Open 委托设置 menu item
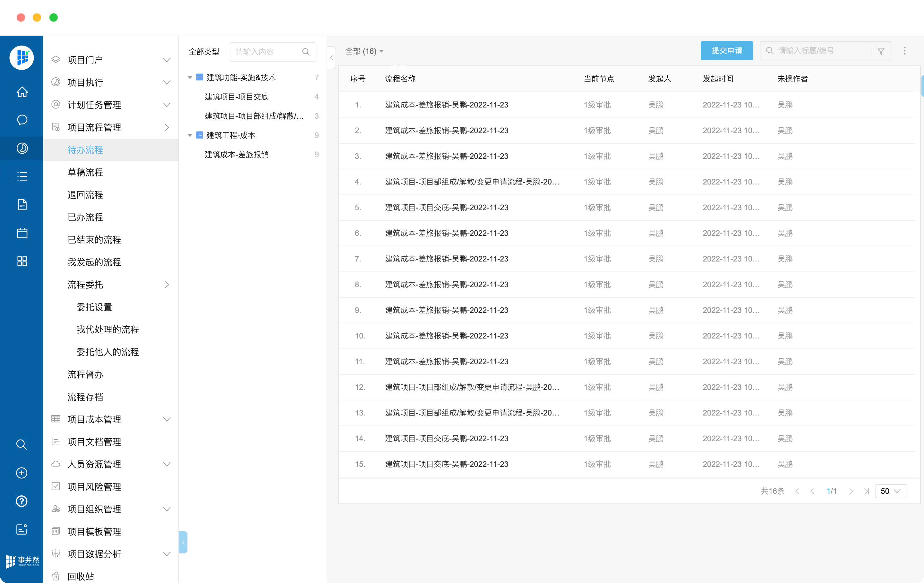This screenshot has height=583, width=924. click(x=94, y=307)
